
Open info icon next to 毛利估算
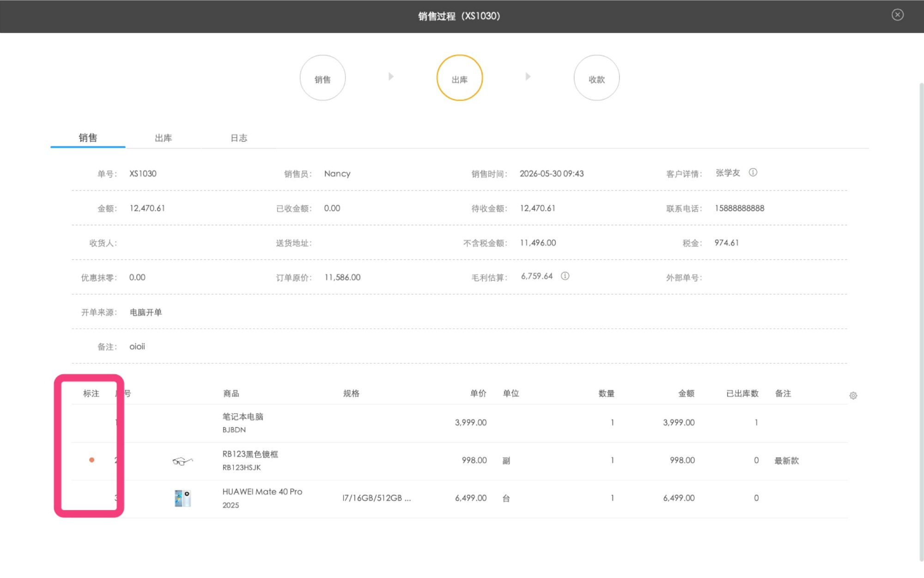point(565,276)
